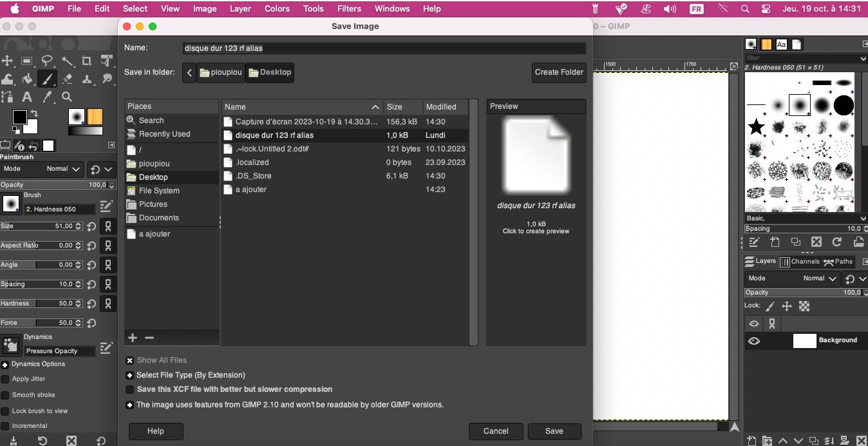Open the Undo History tab in toolbox

(33, 146)
